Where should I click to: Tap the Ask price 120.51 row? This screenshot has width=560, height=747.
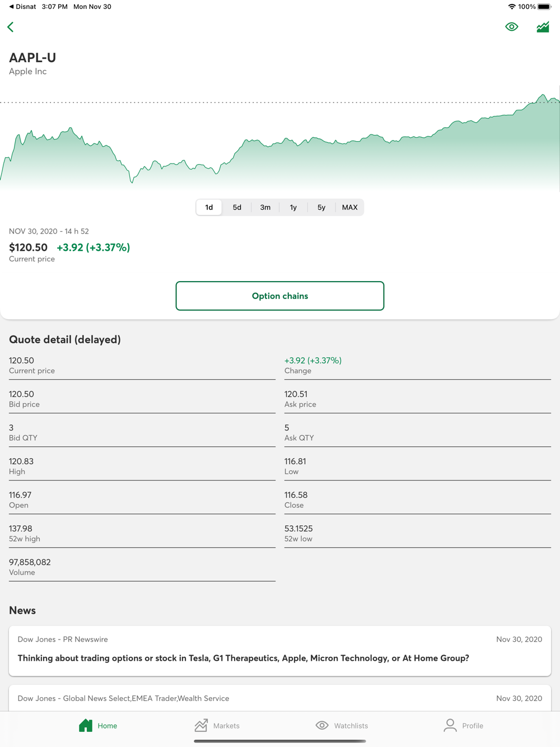pyautogui.click(x=418, y=399)
